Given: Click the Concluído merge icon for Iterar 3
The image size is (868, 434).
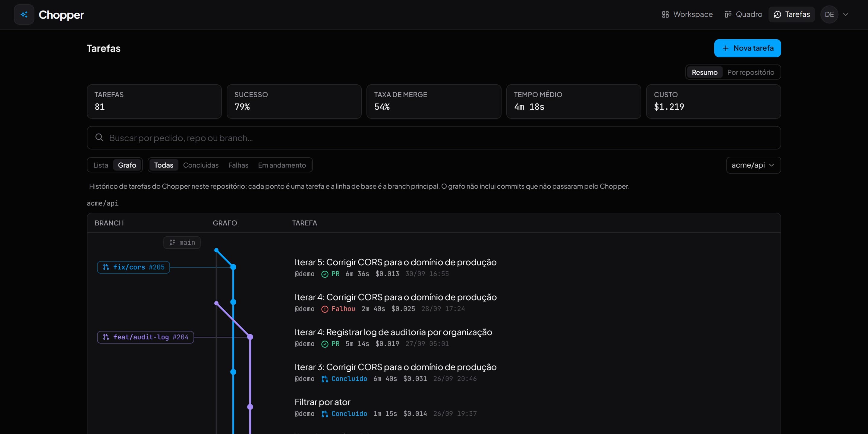Looking at the screenshot, I should coord(325,379).
